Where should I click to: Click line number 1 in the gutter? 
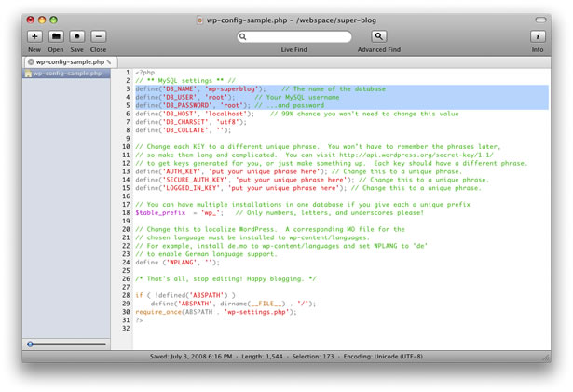click(x=128, y=73)
